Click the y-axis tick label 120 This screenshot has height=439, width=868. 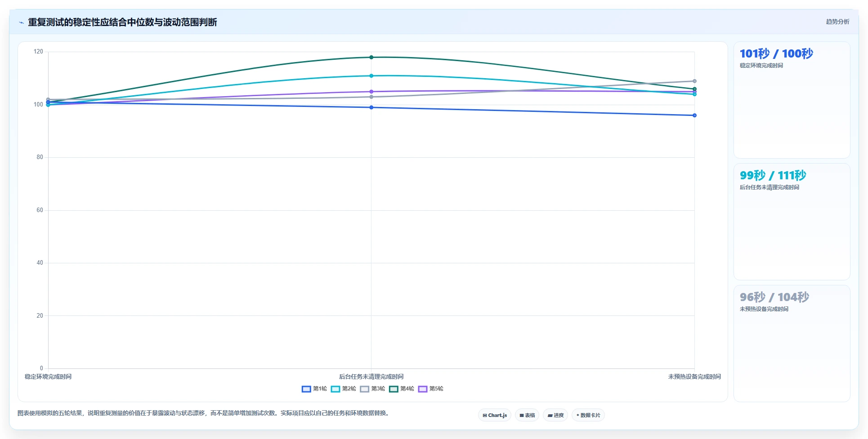coord(38,52)
